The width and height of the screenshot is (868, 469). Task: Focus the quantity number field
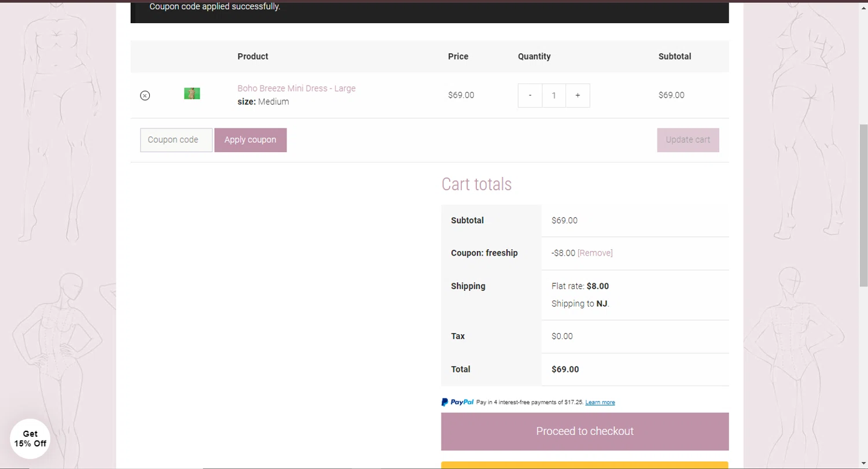pos(554,95)
